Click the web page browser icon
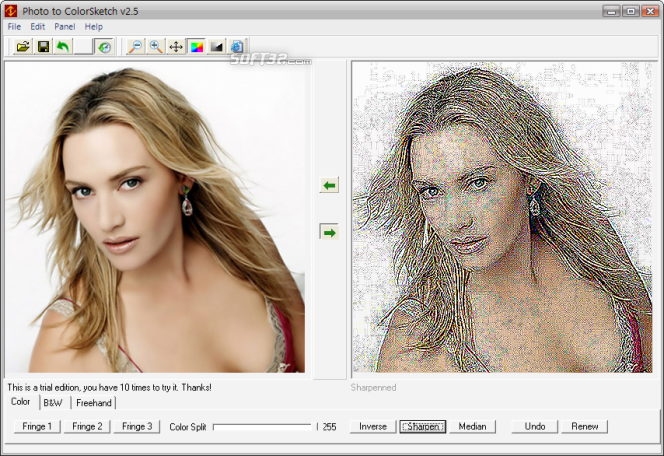 tap(237, 47)
